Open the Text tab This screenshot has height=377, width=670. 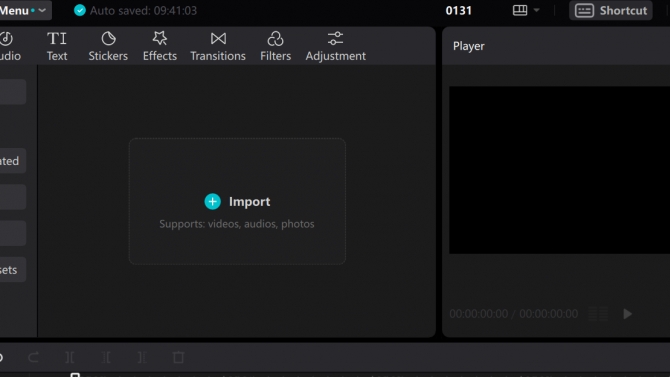(57, 46)
